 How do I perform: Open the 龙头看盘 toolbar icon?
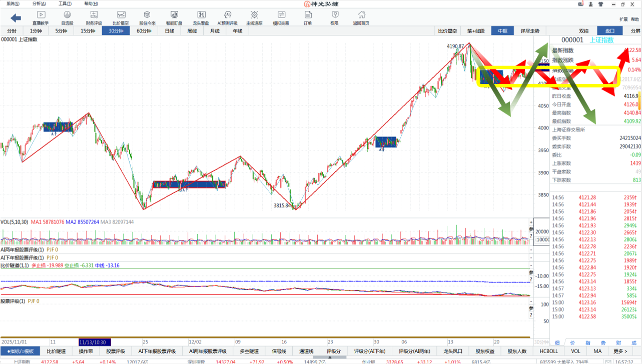pyautogui.click(x=201, y=18)
